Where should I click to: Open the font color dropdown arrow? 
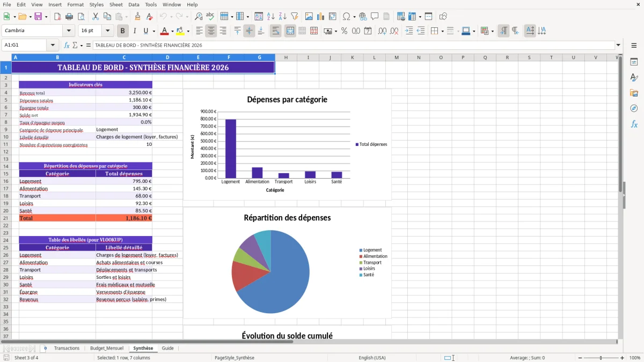173,31
